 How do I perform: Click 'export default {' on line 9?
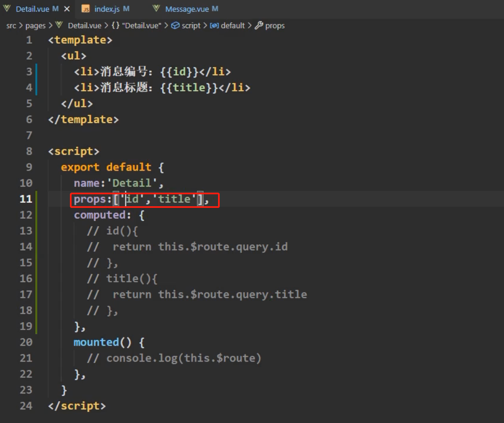(x=112, y=167)
